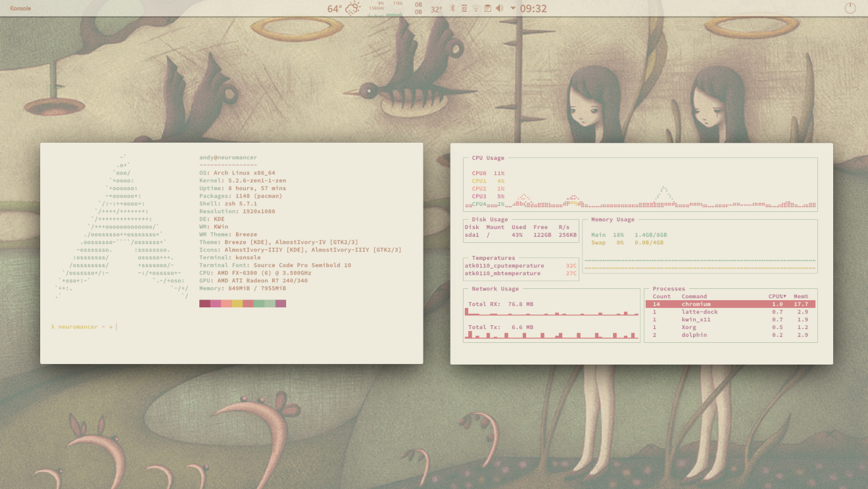Click the 1.13G memory monitor widget
The height and width of the screenshot is (489, 868).
click(x=396, y=8)
